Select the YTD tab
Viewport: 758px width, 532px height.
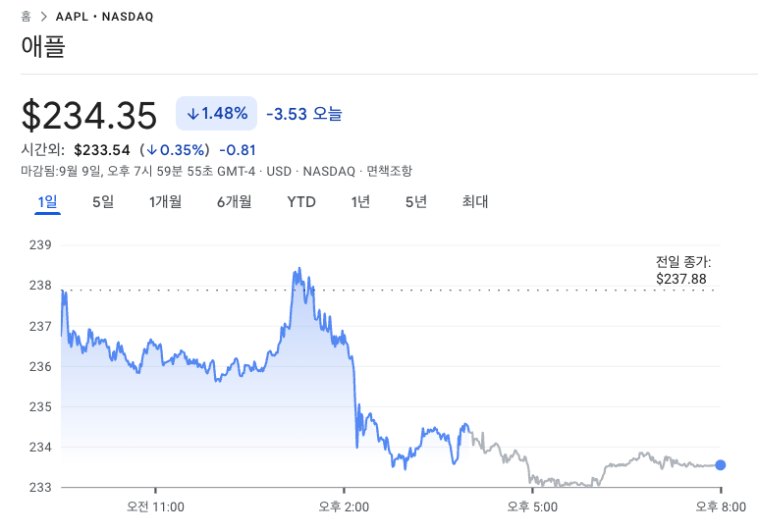tap(301, 202)
